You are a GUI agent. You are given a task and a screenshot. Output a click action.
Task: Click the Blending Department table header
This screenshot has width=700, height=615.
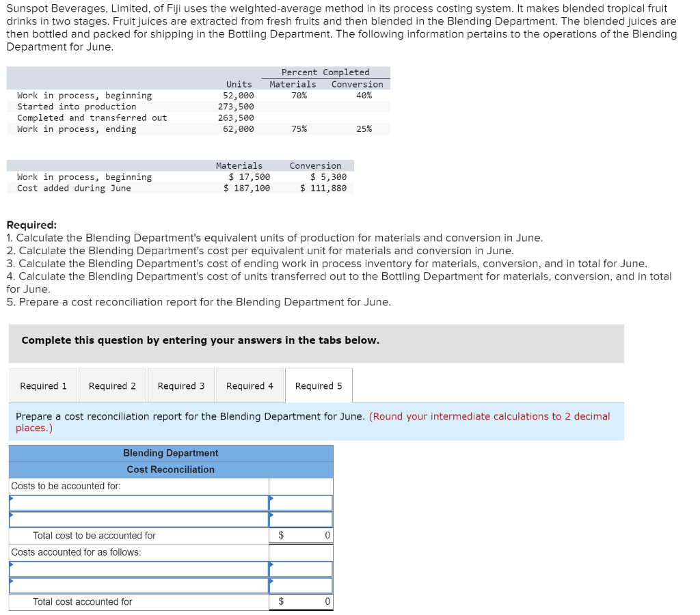click(171, 453)
